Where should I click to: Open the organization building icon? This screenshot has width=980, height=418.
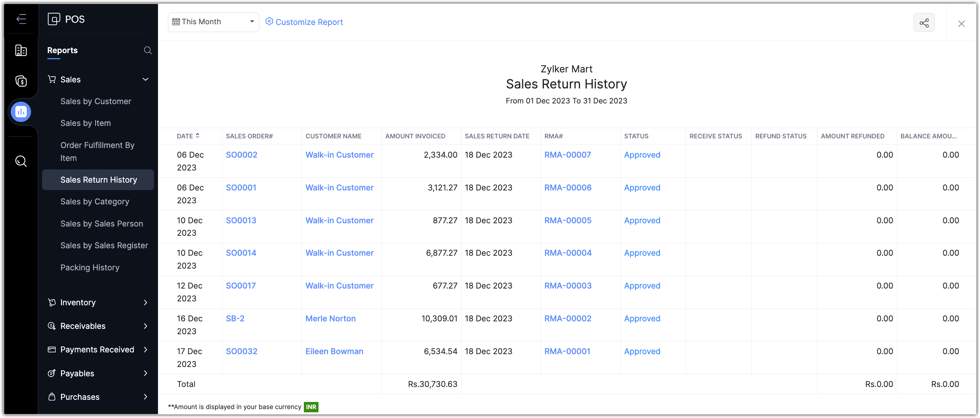21,51
